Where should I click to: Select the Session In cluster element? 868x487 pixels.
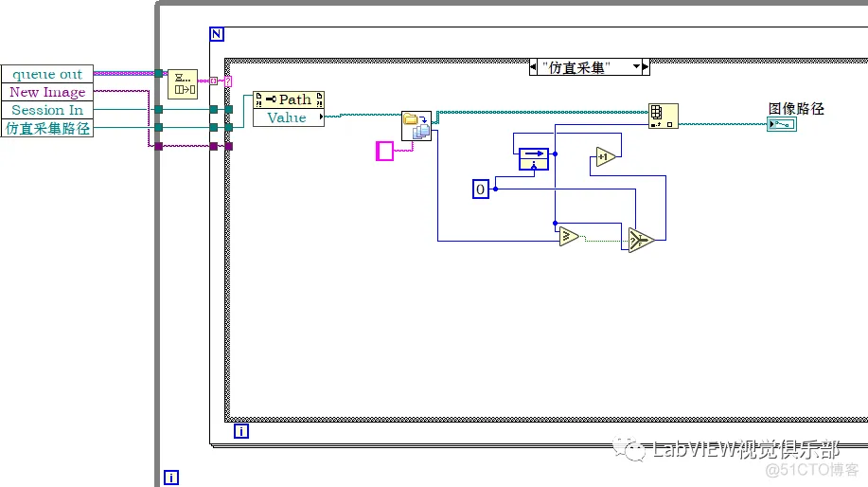pyautogui.click(x=47, y=110)
